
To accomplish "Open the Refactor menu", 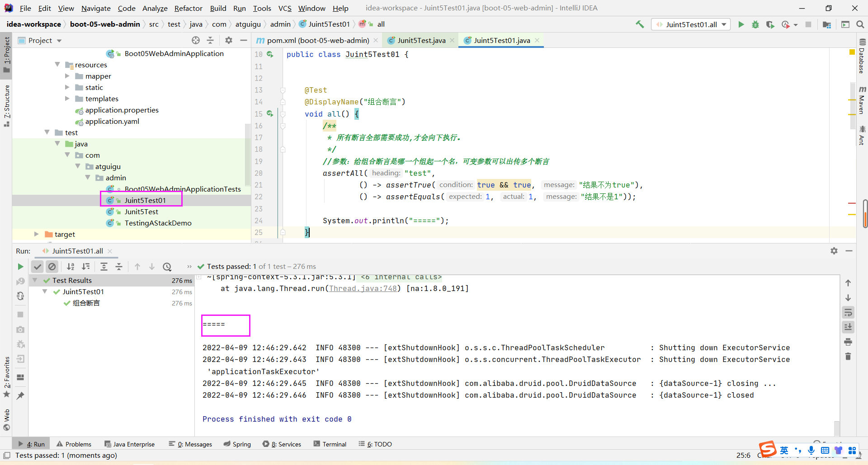I will pos(188,8).
